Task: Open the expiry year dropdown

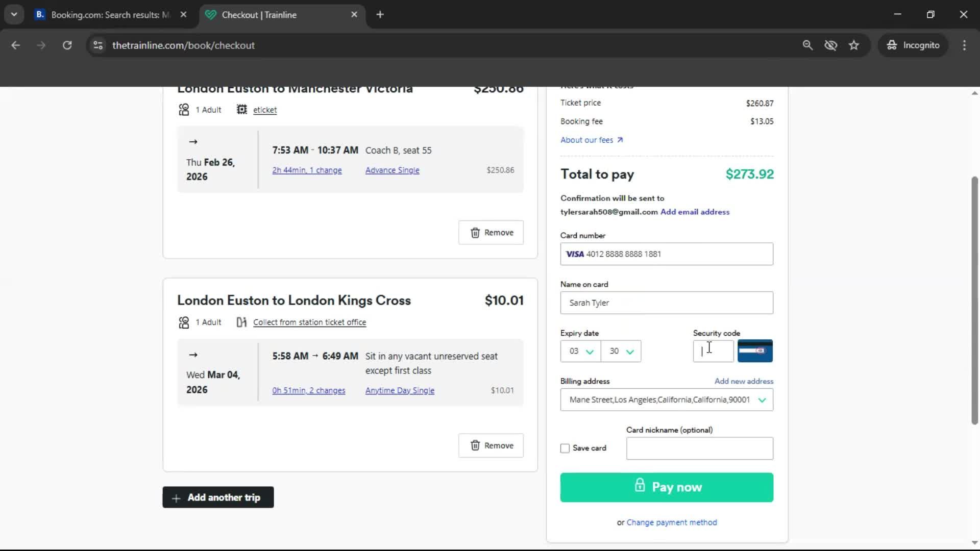Action: [x=620, y=351]
